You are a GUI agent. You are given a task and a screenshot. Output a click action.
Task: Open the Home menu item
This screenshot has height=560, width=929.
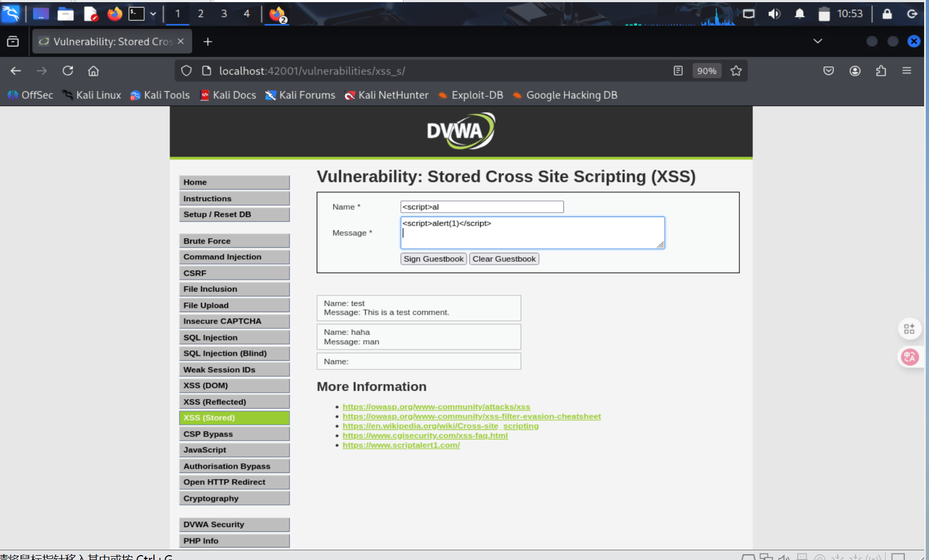[234, 183]
